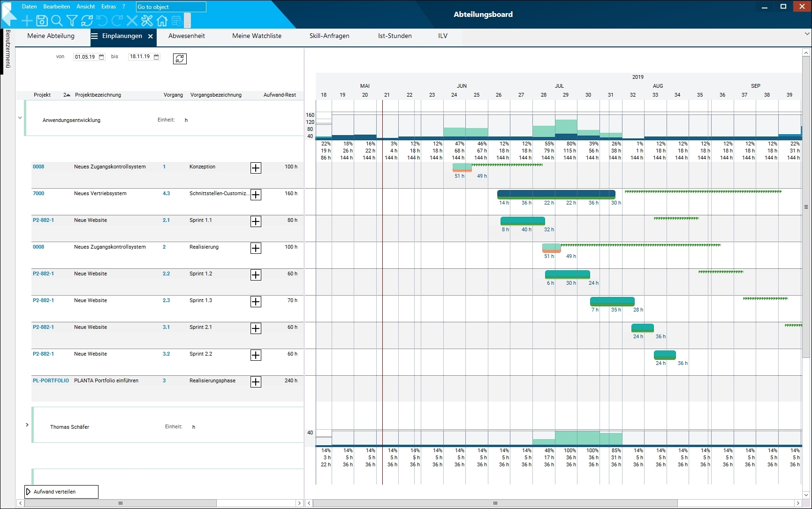Select the Sprint 1.3 Gantt bar

click(612, 301)
